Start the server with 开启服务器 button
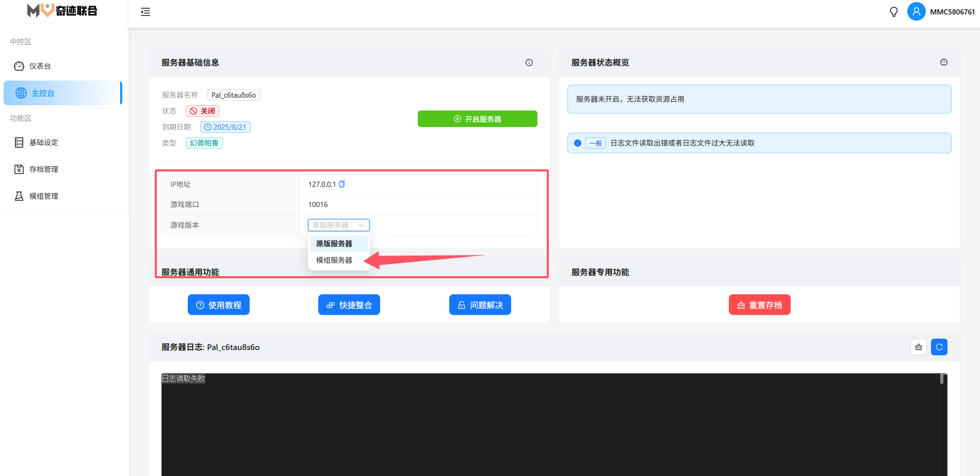This screenshot has width=980, height=476. tap(477, 119)
